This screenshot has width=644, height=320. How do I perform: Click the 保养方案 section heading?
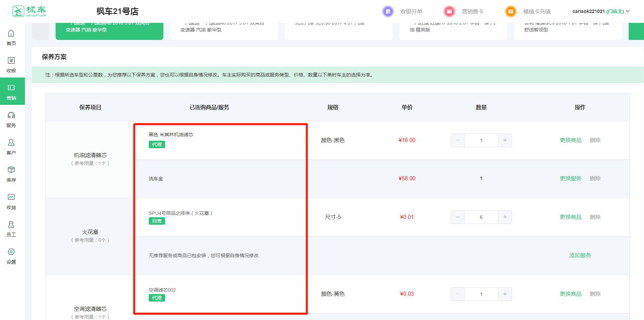point(54,57)
